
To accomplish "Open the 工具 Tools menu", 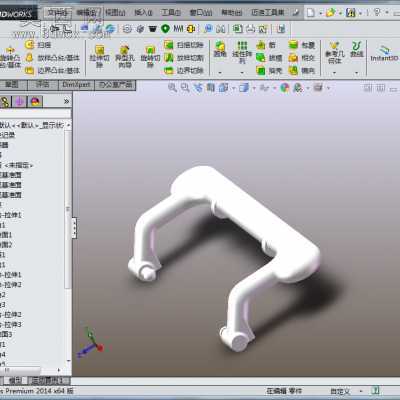I will tap(171, 13).
